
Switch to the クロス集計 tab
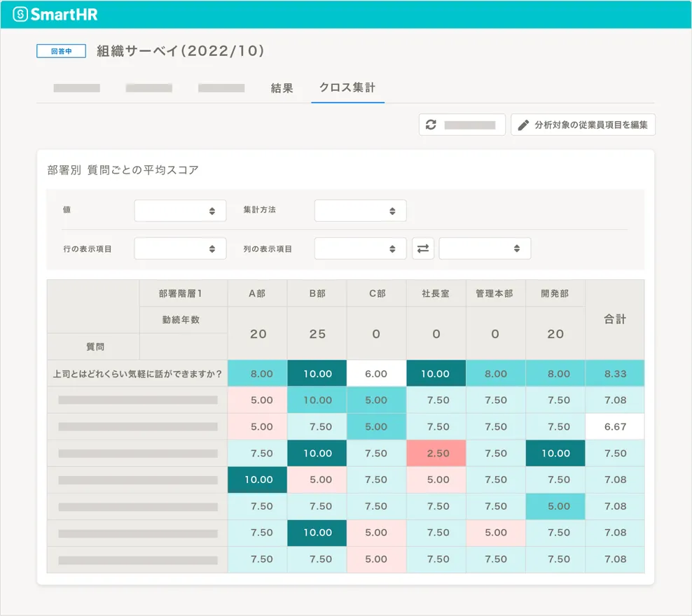(347, 88)
